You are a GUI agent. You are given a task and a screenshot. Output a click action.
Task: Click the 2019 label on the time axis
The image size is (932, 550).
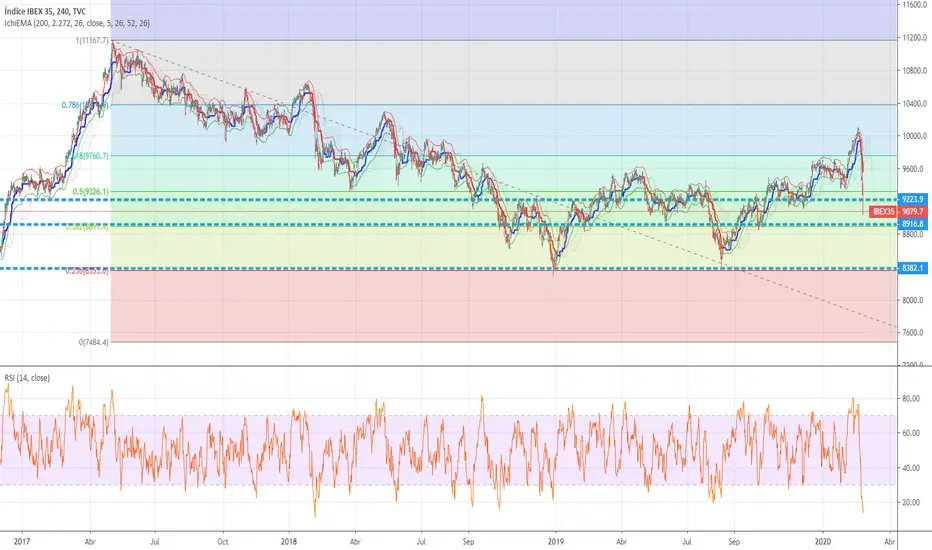coord(556,542)
